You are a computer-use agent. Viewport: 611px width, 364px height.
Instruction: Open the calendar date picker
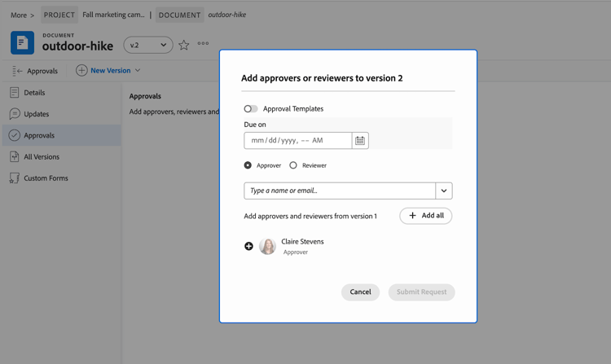tap(360, 141)
